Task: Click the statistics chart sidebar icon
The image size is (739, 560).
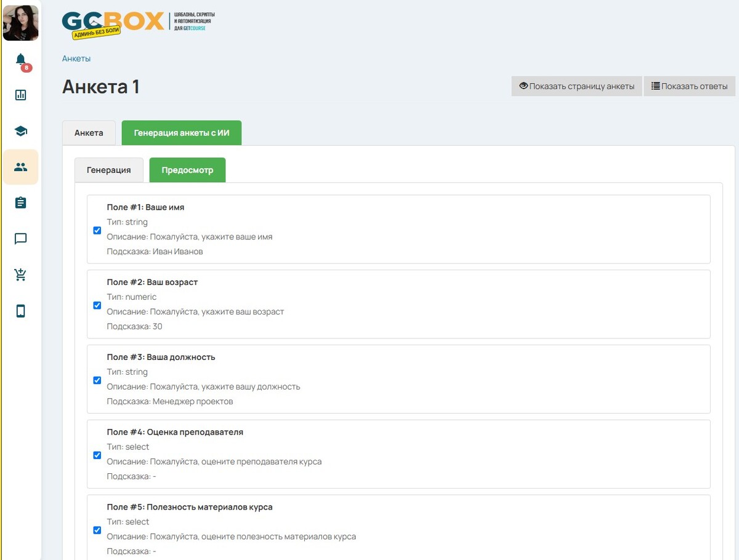Action: [21, 95]
